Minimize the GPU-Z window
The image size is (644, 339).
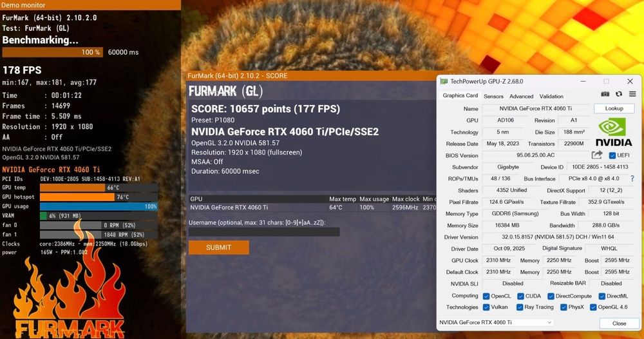tap(583, 81)
